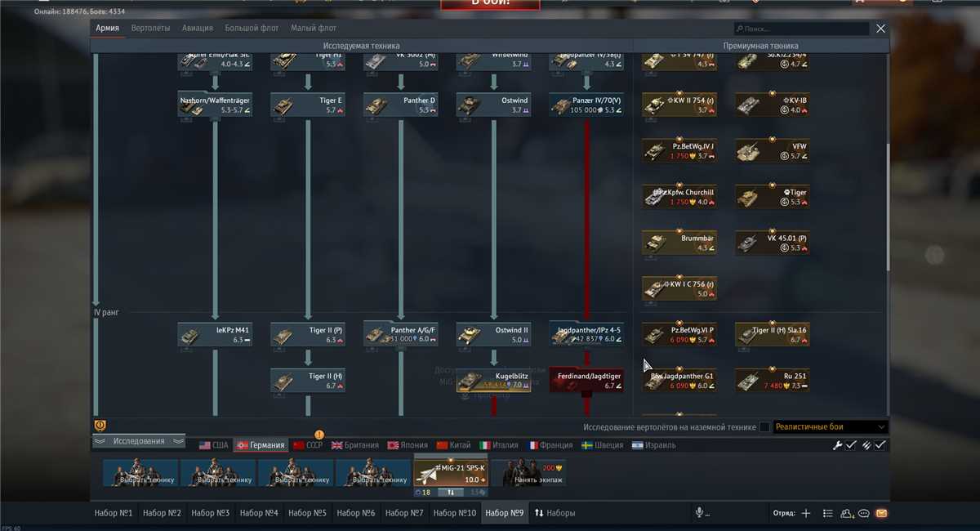Select premium VK 45.01 (P) card
The image size is (980, 531).
(x=773, y=243)
